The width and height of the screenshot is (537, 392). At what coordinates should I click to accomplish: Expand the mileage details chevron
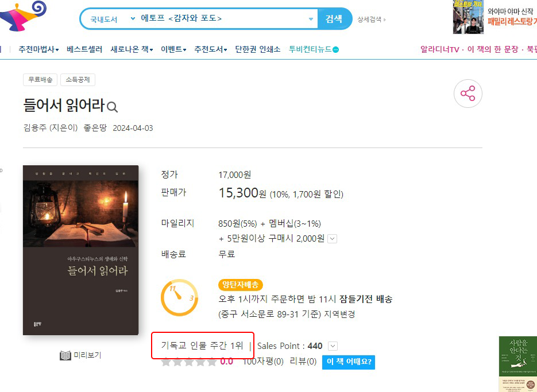[332, 239]
